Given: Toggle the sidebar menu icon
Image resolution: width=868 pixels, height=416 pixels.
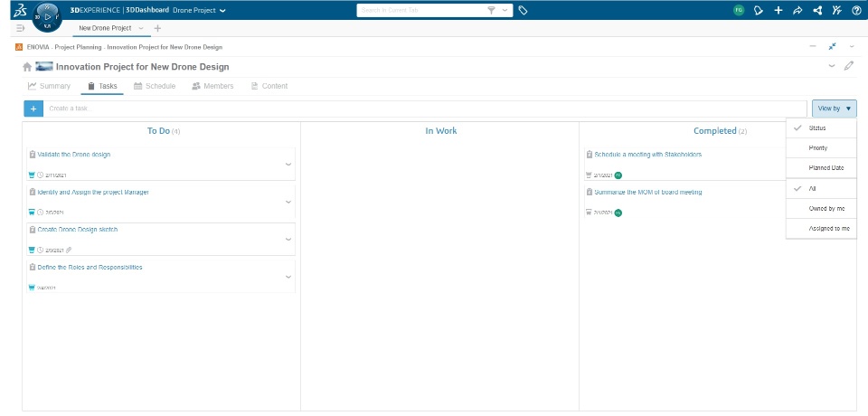Looking at the screenshot, I should point(21,28).
